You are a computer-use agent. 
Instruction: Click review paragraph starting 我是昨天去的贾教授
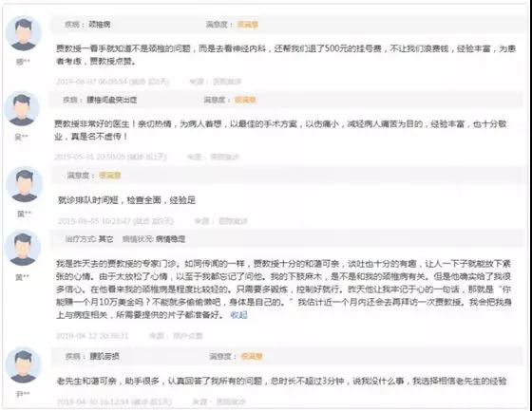[x=284, y=290]
